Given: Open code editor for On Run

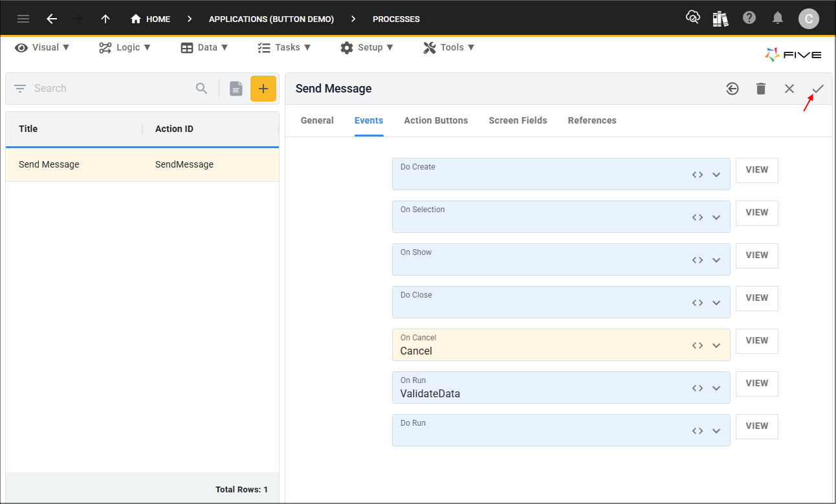Looking at the screenshot, I should 698,388.
